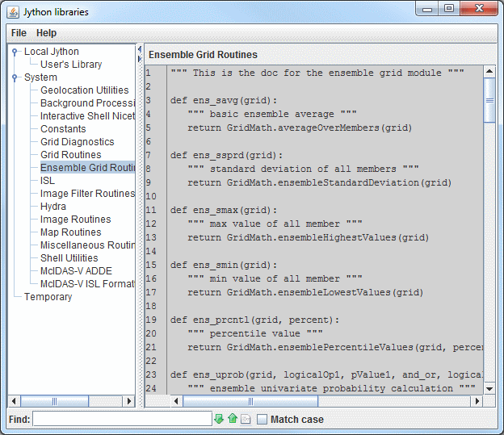Viewport: 504px width, 435px height.
Task: Open the File menu
Action: click(x=19, y=33)
